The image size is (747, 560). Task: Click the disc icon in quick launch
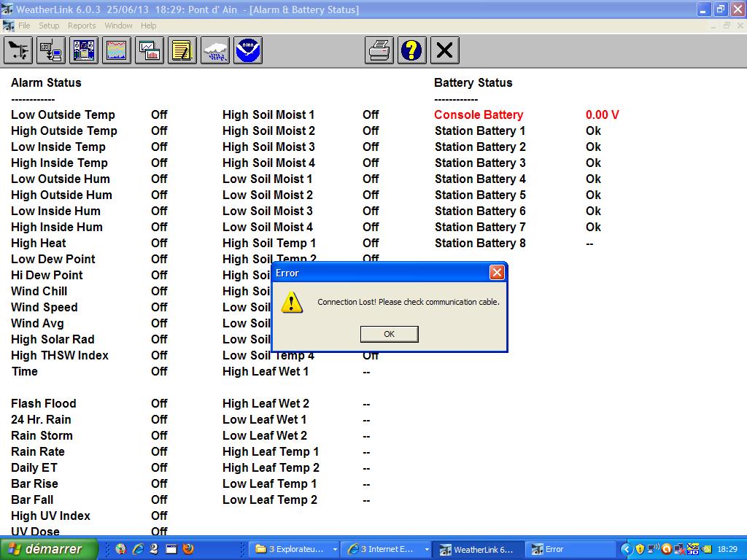pyautogui.click(x=121, y=549)
